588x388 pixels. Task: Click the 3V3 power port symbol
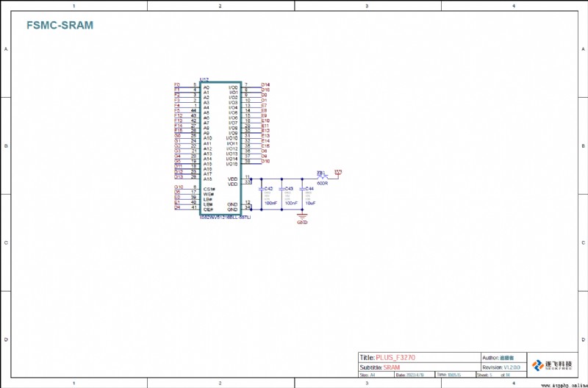point(338,173)
